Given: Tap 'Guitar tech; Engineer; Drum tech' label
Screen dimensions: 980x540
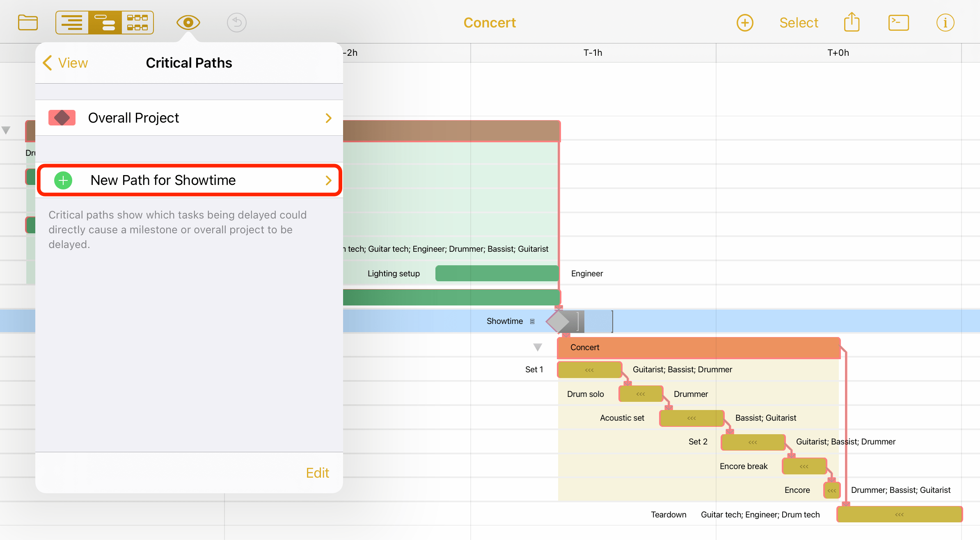Looking at the screenshot, I should point(760,515).
